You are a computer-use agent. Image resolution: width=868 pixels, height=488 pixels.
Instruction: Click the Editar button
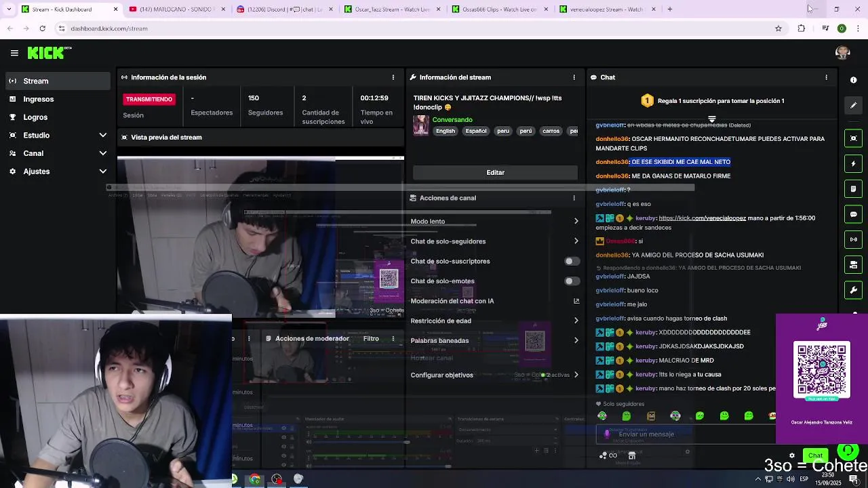[496, 172]
